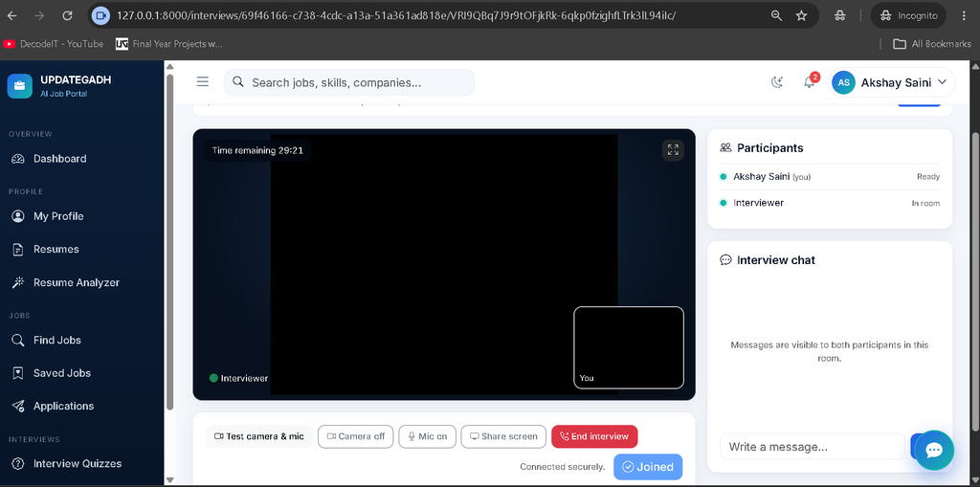The width and height of the screenshot is (980, 487).
Task: Select the Interviewer row in Participants
Action: click(x=830, y=203)
